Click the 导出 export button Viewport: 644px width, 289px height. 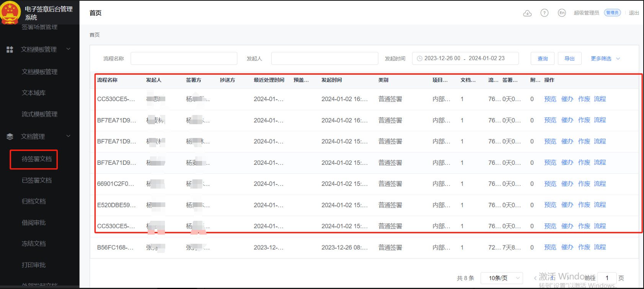click(569, 59)
